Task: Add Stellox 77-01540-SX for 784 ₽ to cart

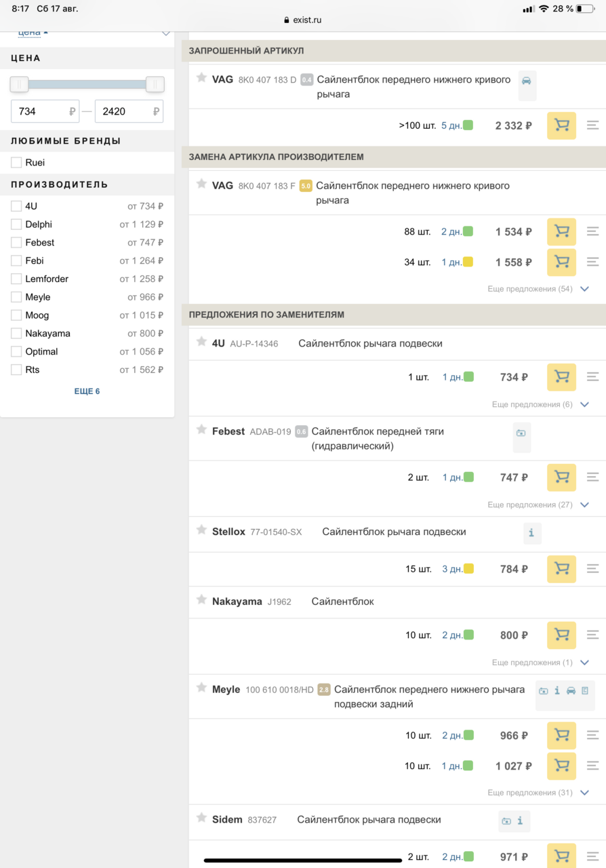Action: point(561,569)
